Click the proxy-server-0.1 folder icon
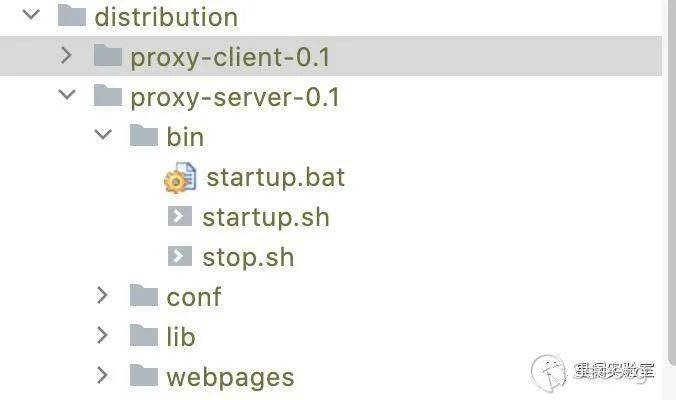The width and height of the screenshot is (676, 400). pyautogui.click(x=108, y=97)
